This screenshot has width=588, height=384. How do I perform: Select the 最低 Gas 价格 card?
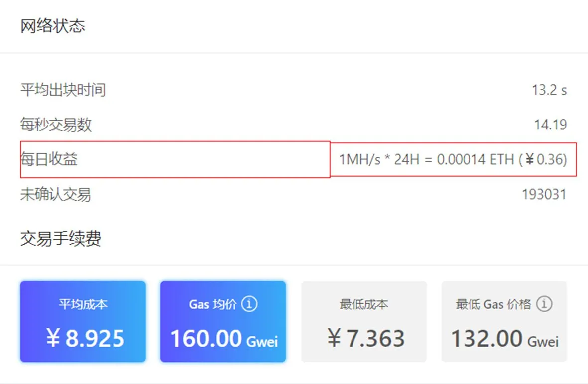click(x=504, y=322)
